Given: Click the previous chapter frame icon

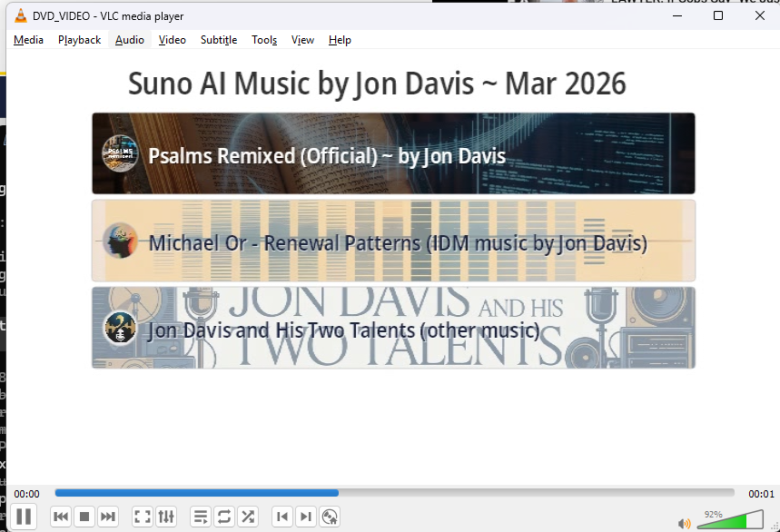Looking at the screenshot, I should pos(281,516).
